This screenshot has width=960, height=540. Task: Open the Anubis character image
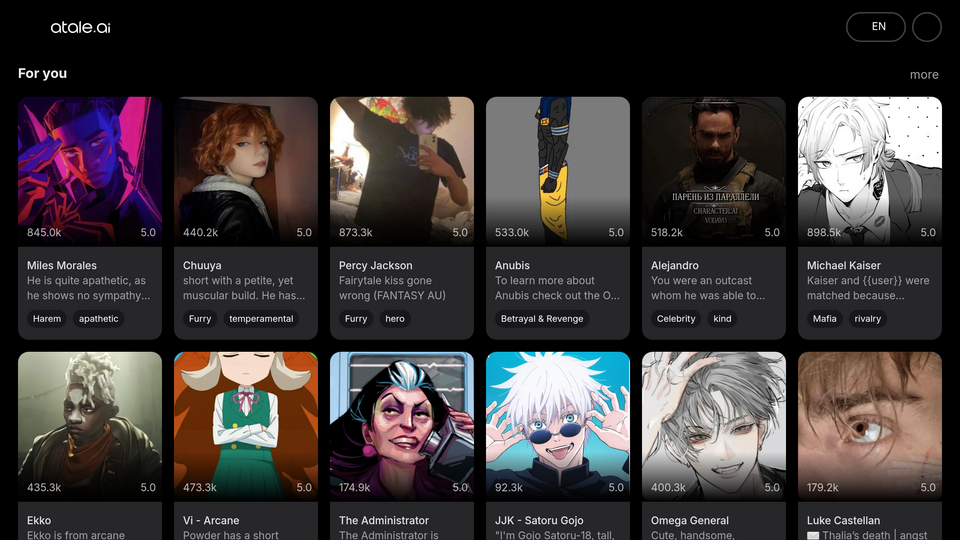(x=558, y=171)
